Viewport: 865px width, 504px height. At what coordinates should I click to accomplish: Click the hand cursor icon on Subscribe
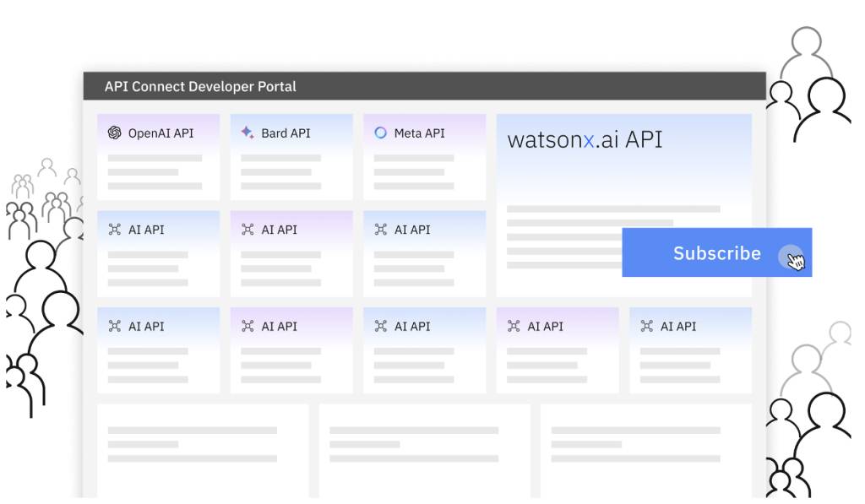796,262
